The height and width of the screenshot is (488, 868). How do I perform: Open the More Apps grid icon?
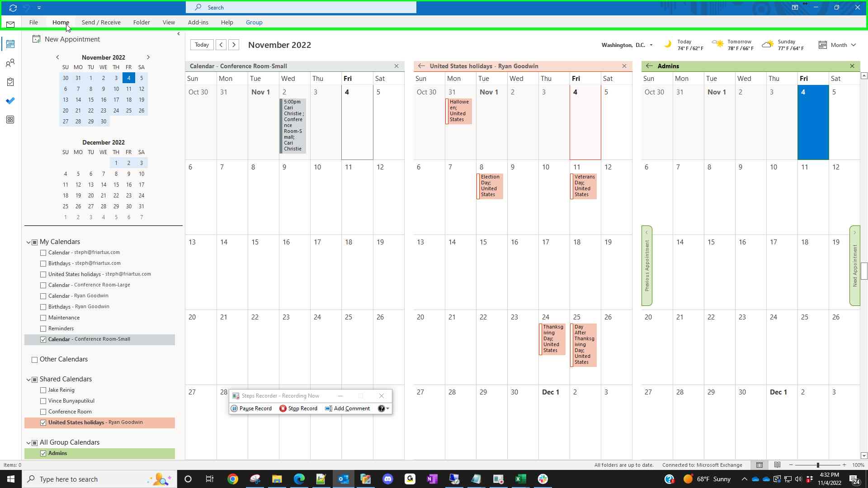click(10, 120)
